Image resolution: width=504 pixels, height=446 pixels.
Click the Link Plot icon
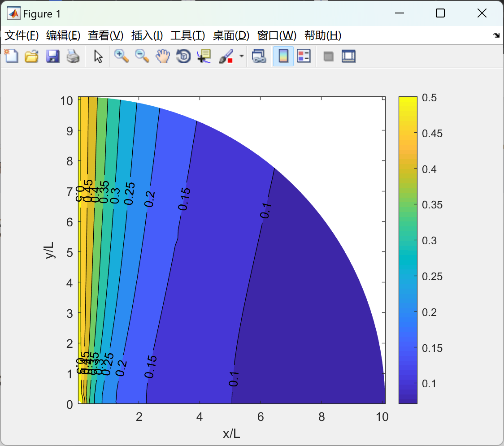coord(259,56)
